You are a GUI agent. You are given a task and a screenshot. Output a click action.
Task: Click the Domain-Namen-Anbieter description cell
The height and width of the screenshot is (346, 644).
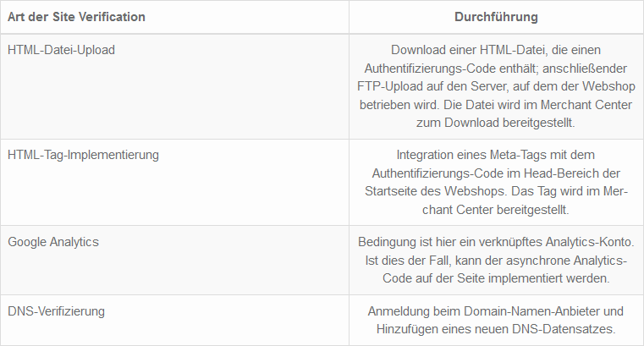pos(496,320)
